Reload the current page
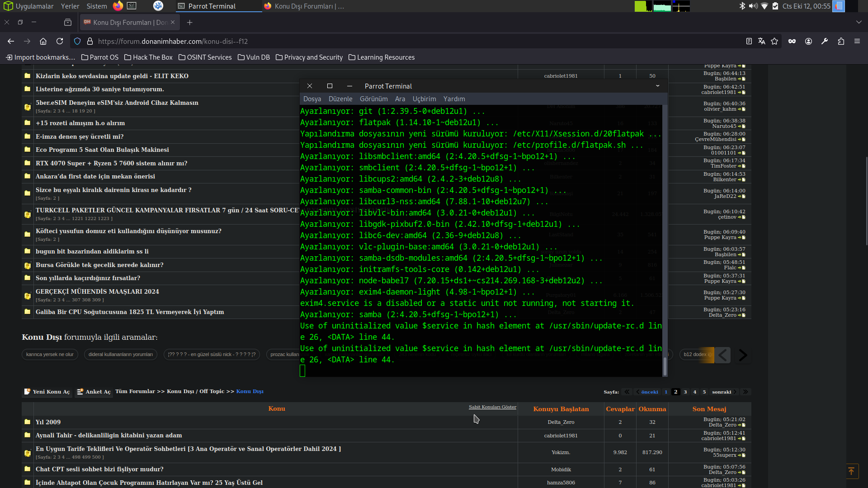 (60, 41)
